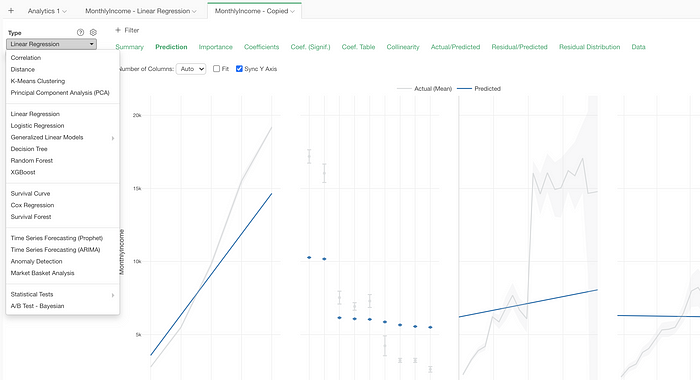Toggle the Fit checkbox

217,69
